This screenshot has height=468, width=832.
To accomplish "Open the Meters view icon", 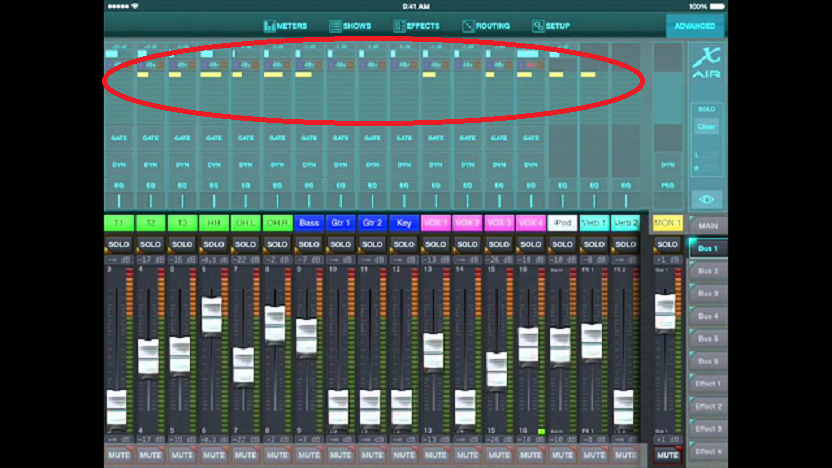I will (x=270, y=26).
